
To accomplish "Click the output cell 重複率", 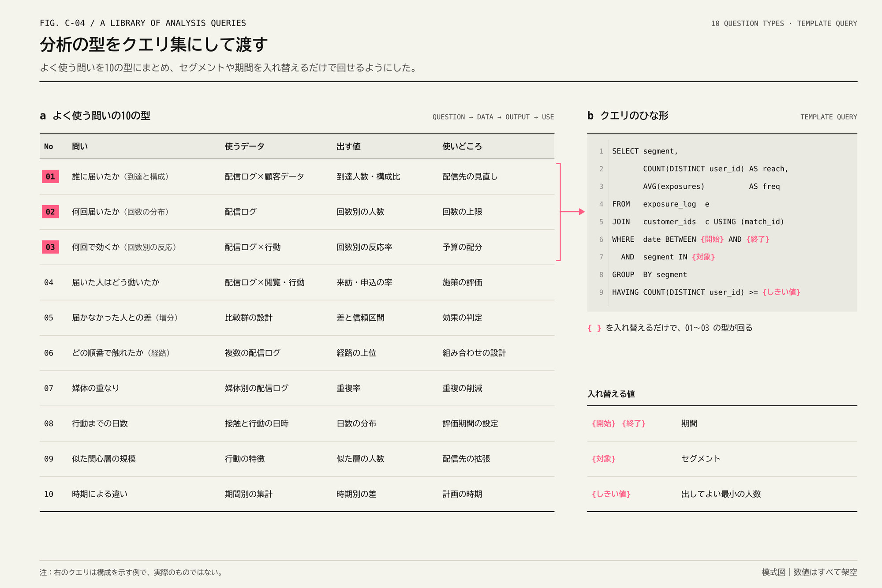I will [x=348, y=388].
